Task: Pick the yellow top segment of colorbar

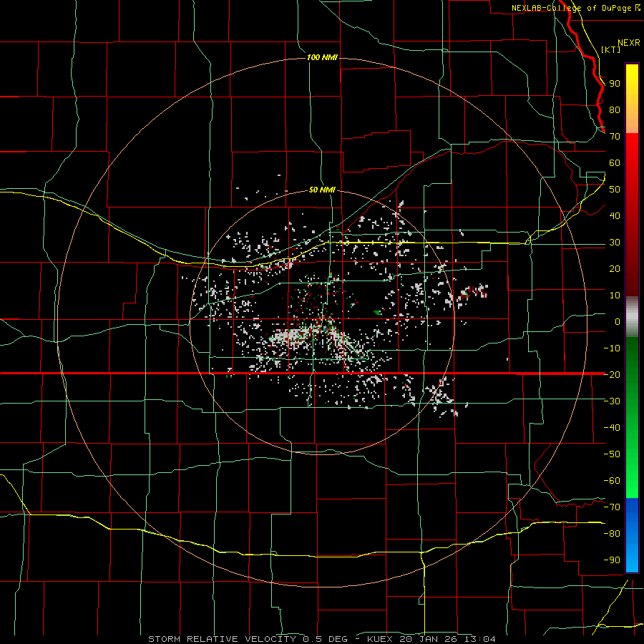Action: point(632,99)
